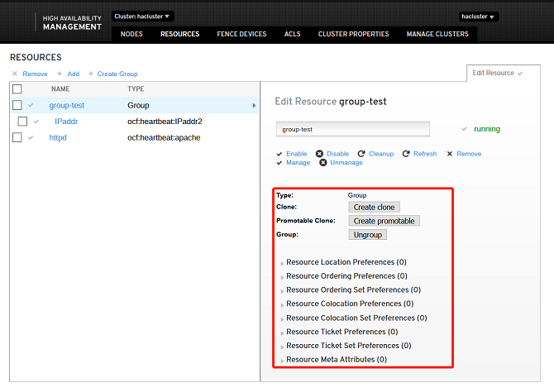The width and height of the screenshot is (554, 392).
Task: Switch to the Fence Devices tab
Action: (x=240, y=34)
